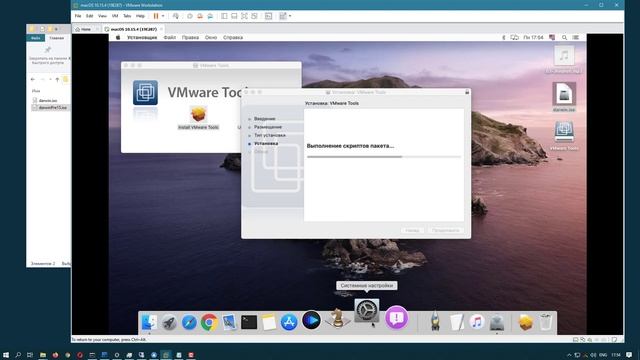Open the Файл menu in macOS menu bar
This screenshot has height=360, width=640.
(x=170, y=38)
